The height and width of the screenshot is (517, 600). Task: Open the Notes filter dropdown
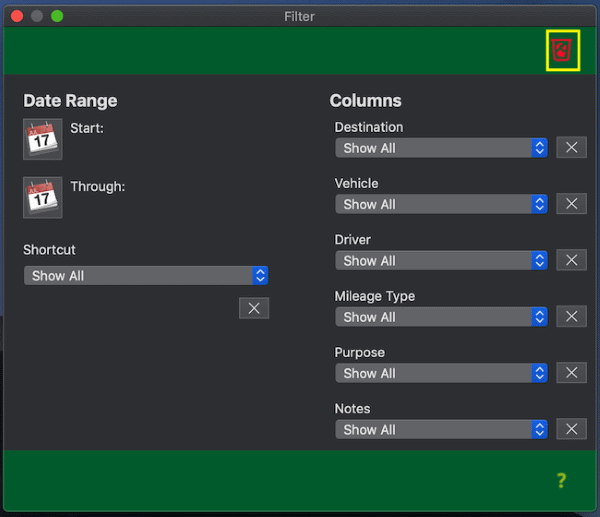(x=441, y=430)
